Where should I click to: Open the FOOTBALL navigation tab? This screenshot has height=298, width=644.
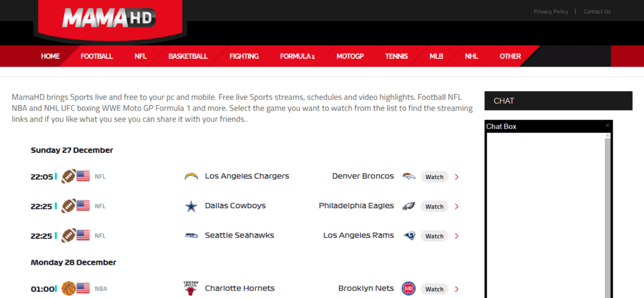click(x=96, y=56)
